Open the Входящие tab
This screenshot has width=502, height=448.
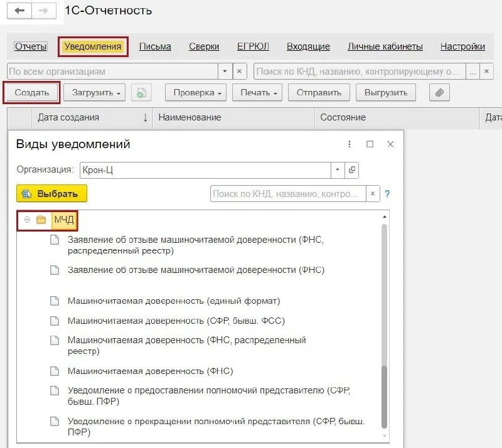click(308, 46)
